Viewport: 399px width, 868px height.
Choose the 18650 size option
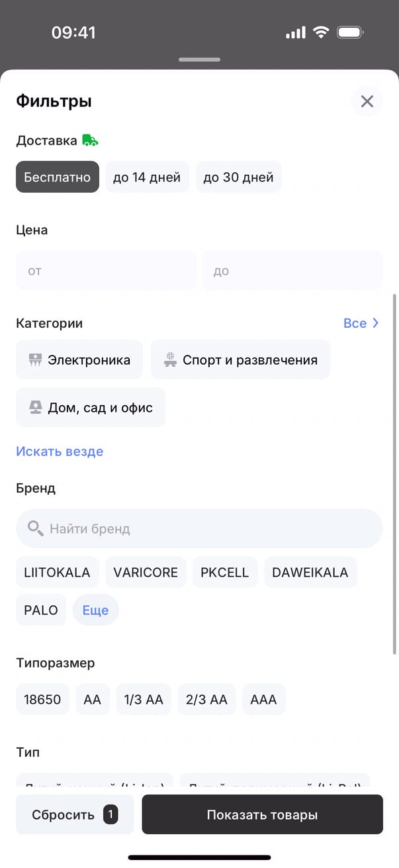42,699
